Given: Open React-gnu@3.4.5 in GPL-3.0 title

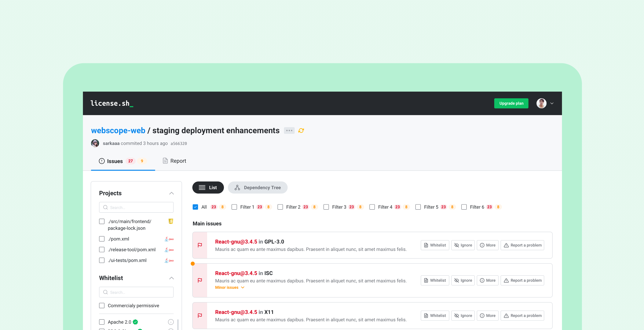Looking at the screenshot, I should pyautogui.click(x=250, y=242).
